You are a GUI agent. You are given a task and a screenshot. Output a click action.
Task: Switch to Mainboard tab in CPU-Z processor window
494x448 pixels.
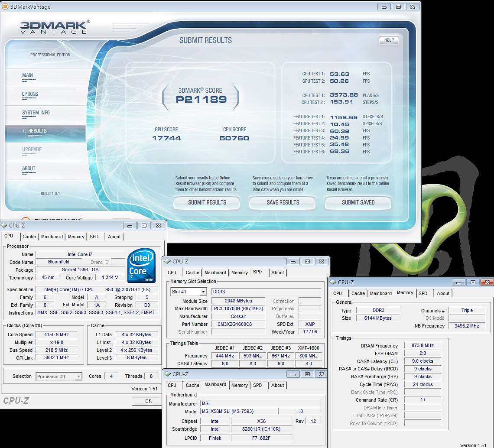click(x=52, y=237)
